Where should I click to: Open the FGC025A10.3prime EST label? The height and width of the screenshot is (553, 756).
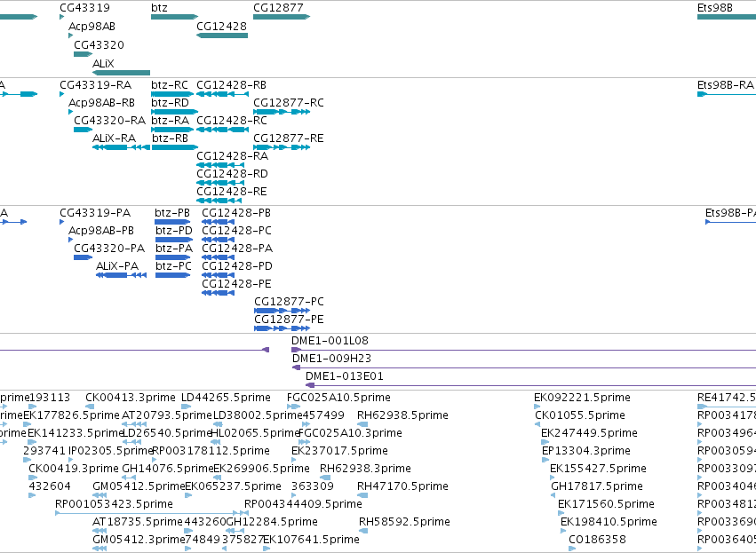[351, 433]
